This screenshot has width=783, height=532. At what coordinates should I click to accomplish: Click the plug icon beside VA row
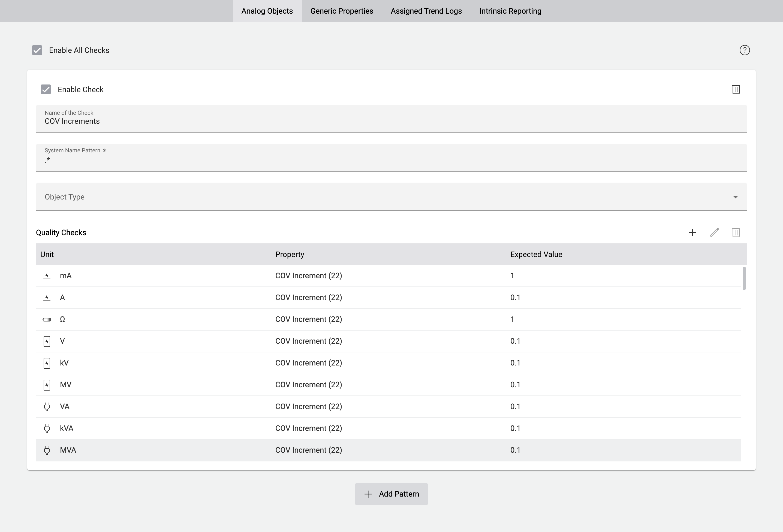click(x=47, y=407)
